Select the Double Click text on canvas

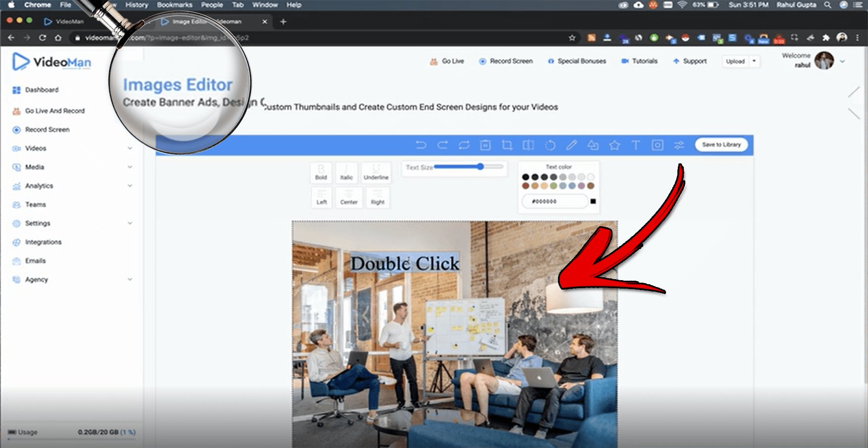(405, 263)
